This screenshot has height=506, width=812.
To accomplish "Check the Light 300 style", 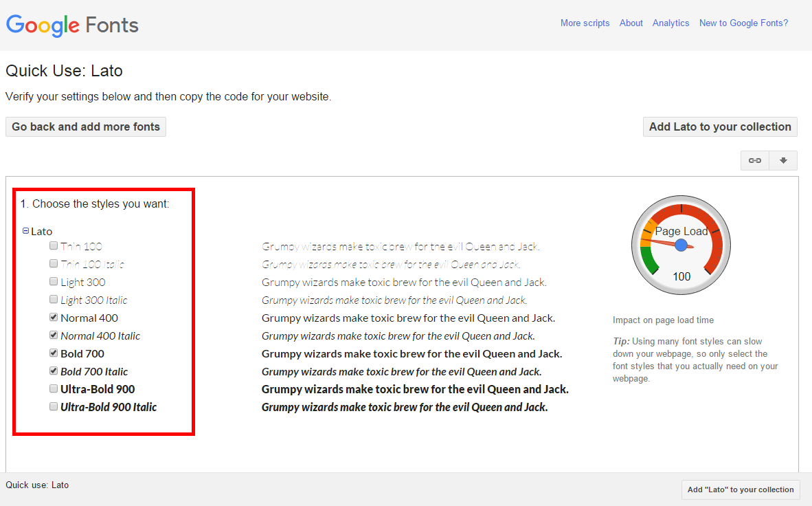I will [54, 281].
